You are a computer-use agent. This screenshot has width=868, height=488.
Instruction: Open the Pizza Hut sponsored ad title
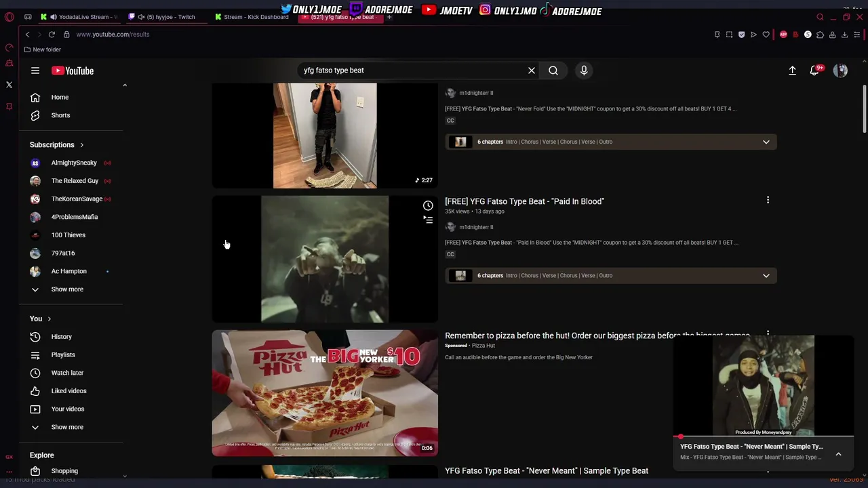click(x=597, y=335)
